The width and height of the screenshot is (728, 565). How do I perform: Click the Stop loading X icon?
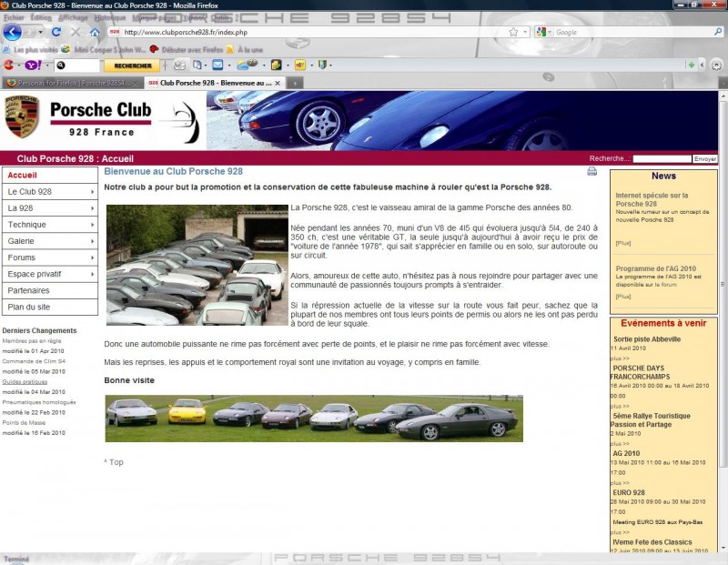(76, 32)
